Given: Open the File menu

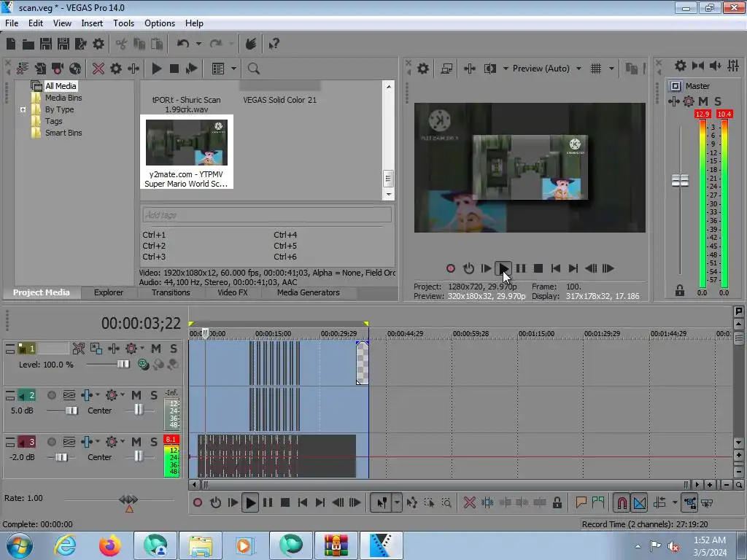Looking at the screenshot, I should [x=12, y=23].
